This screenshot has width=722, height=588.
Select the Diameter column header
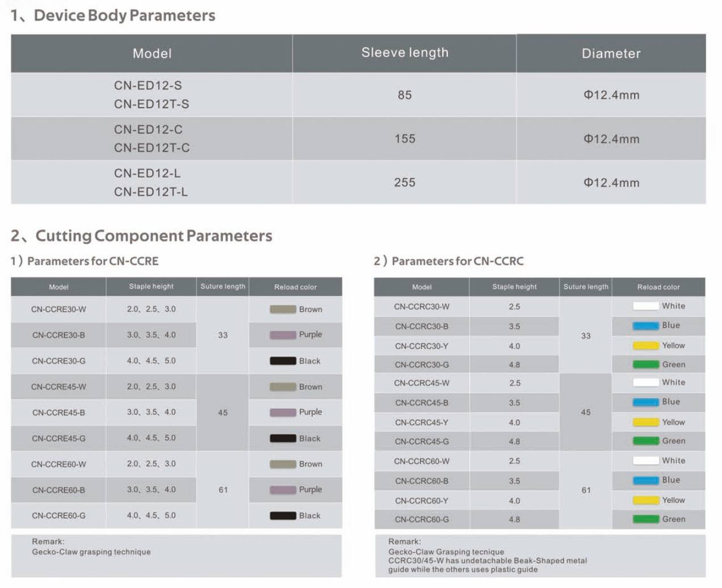tap(611, 53)
